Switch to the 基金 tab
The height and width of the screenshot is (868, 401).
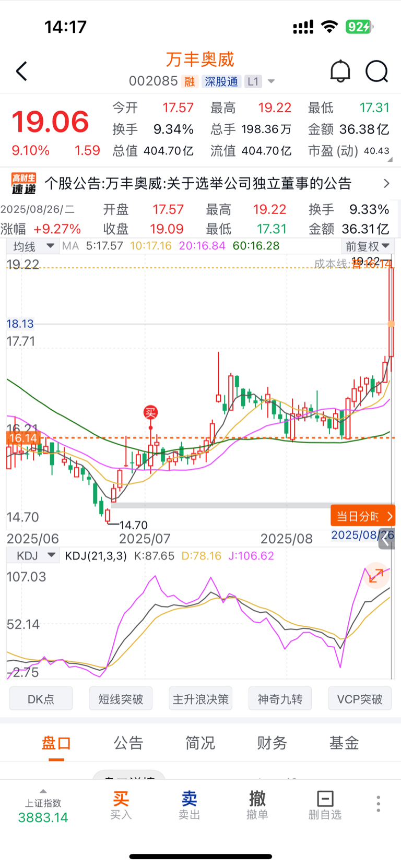pyautogui.click(x=344, y=743)
